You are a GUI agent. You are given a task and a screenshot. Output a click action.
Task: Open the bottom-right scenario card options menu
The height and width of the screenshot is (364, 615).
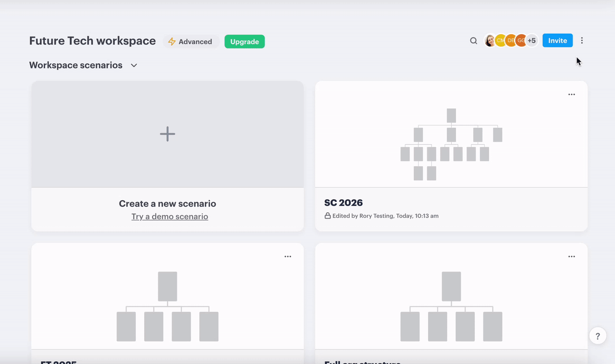[x=571, y=256]
